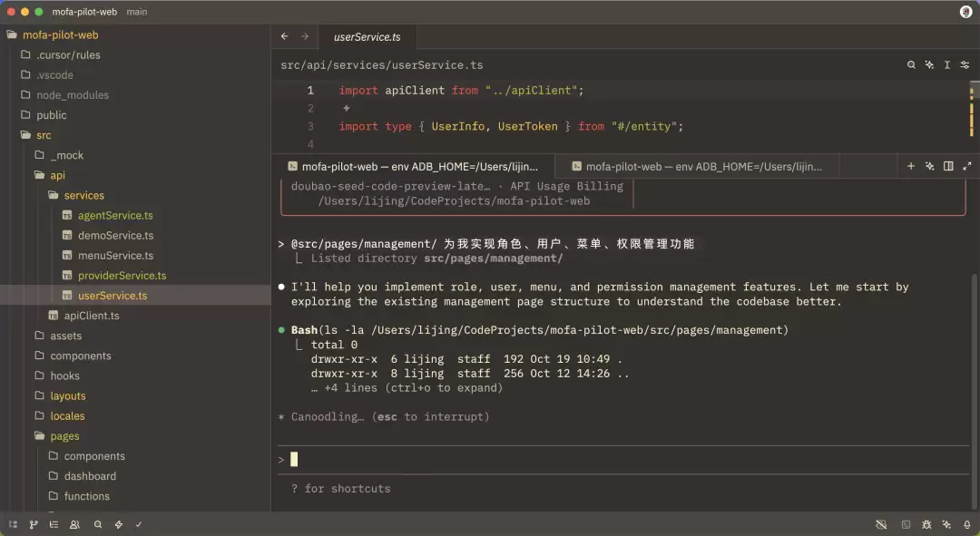Screen dimensions: 980x536
Task: Open the main branch picker
Action: coord(137,12)
